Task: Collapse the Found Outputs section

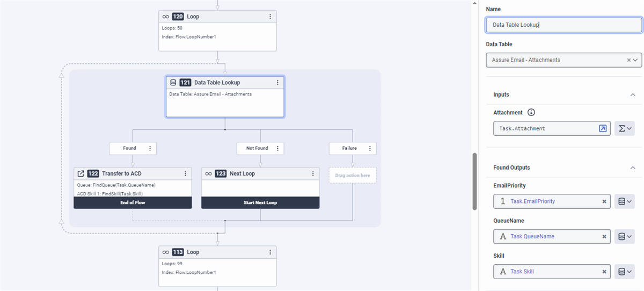Action: click(633, 168)
